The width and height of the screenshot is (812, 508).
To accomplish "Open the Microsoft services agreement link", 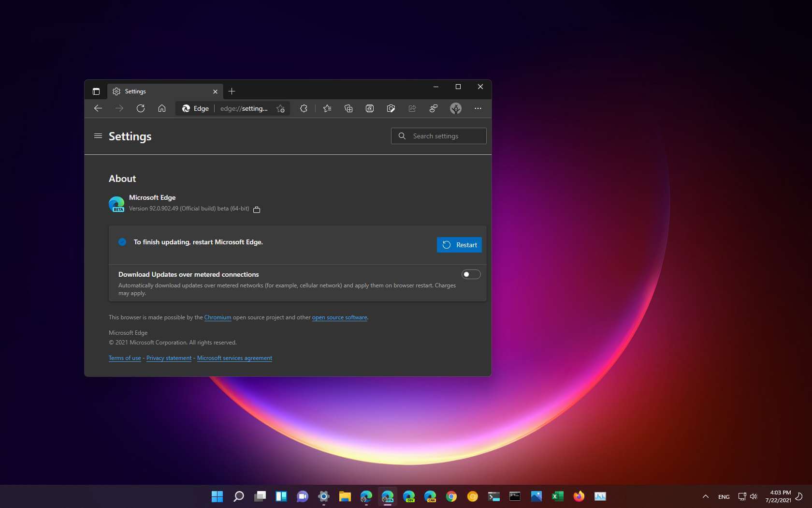I will 234,358.
